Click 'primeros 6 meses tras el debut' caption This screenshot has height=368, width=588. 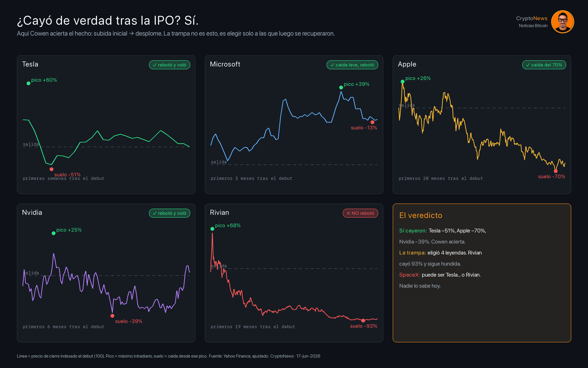pos(64,327)
